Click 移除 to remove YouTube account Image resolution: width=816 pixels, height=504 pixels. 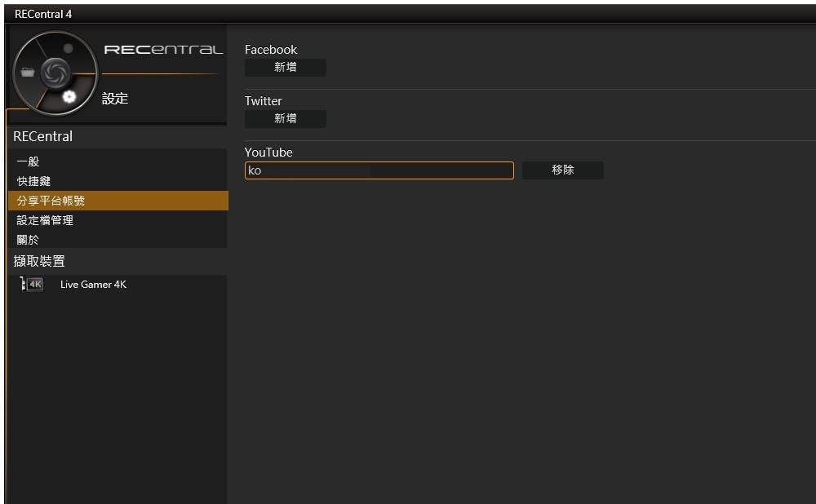(x=562, y=170)
